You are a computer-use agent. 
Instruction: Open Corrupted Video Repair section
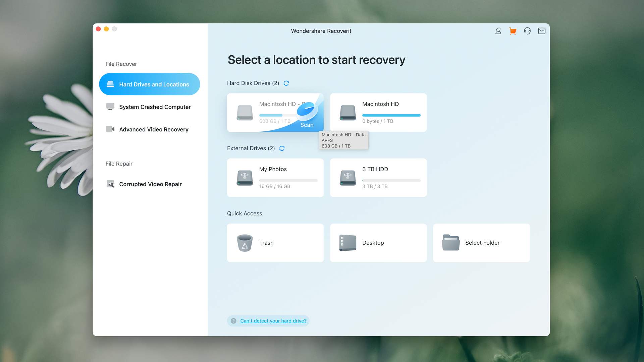(x=150, y=184)
